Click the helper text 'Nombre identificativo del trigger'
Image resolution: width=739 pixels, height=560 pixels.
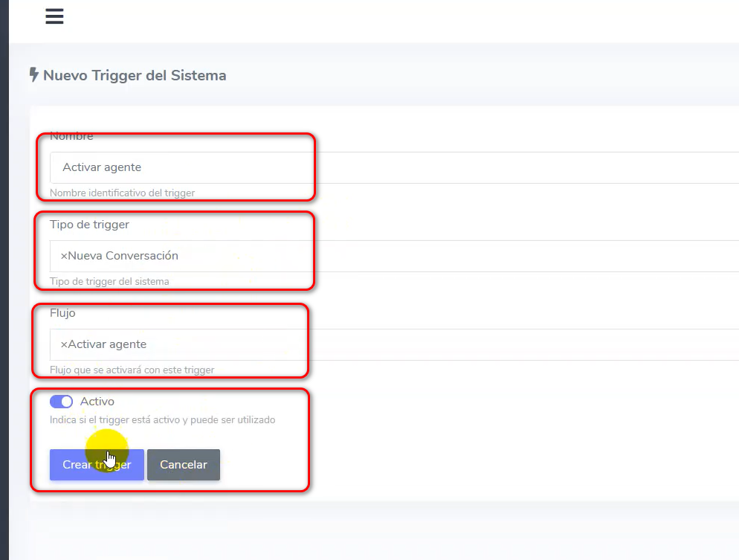122,193
